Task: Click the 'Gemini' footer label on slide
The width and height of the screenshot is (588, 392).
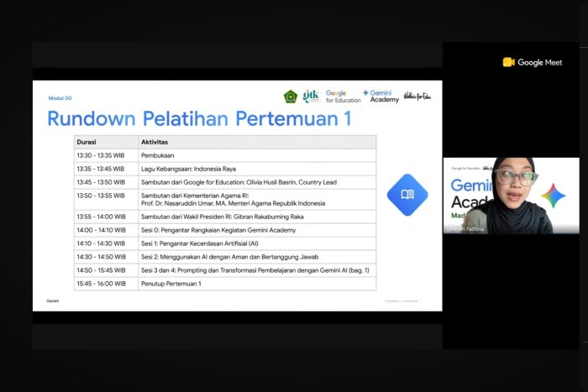Action: (52, 301)
